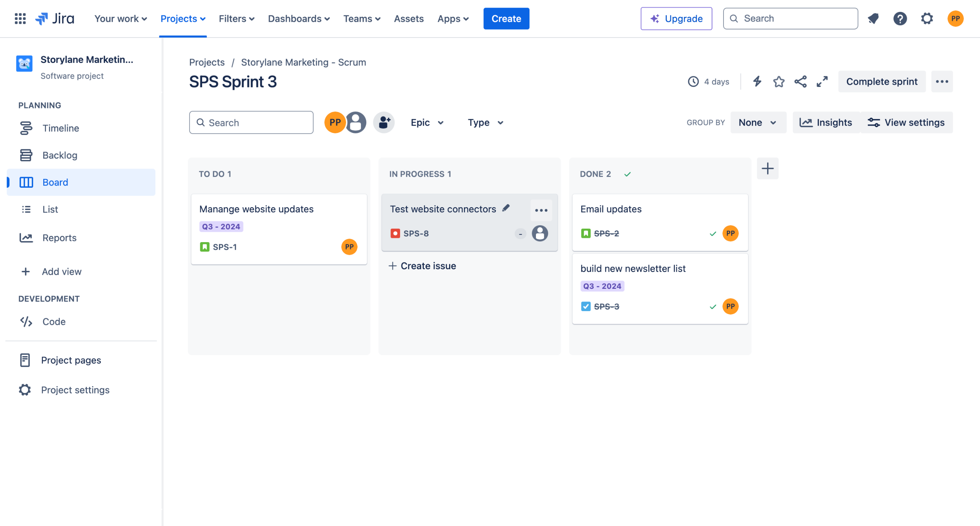Click the Q3 - 2024 label on SPS-1
This screenshot has width=980, height=526.
[221, 227]
